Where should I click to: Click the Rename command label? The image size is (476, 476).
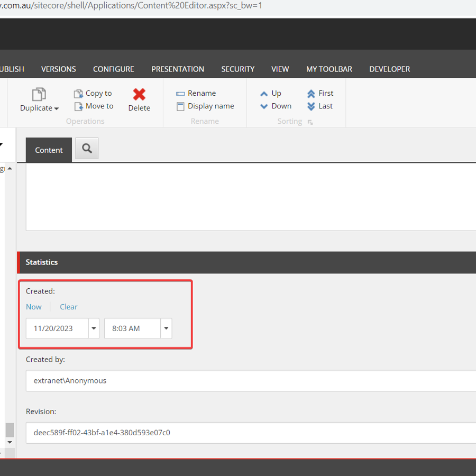(202, 93)
